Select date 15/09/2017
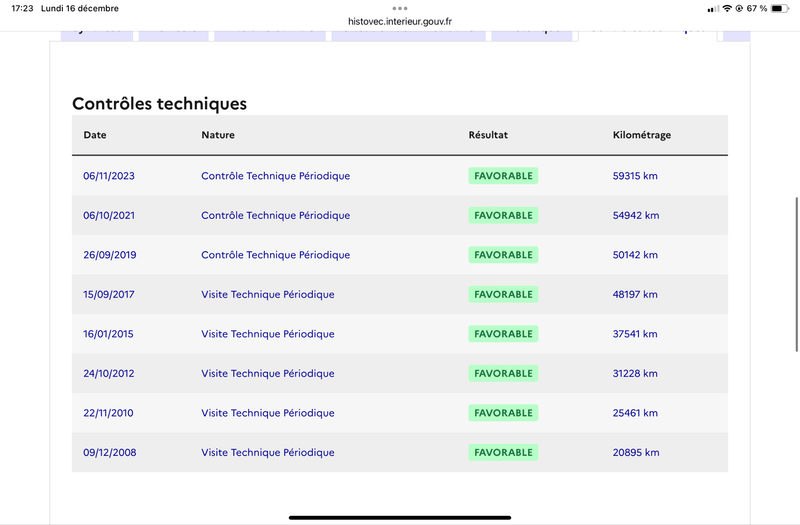 [109, 294]
